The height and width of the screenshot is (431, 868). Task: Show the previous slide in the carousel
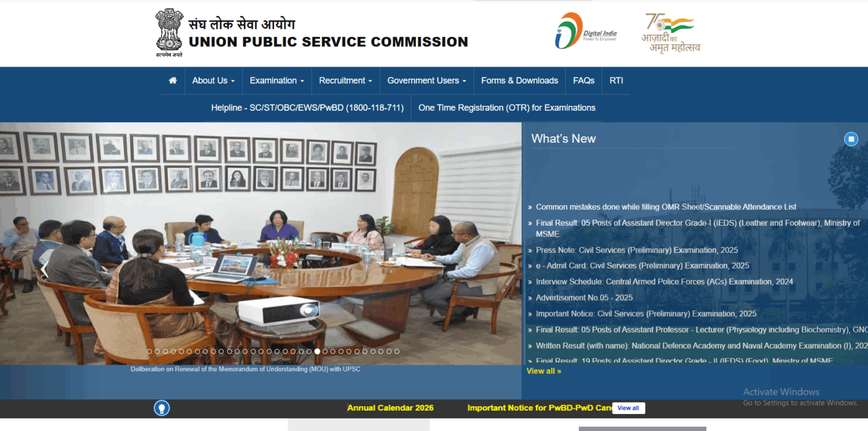pos(44,270)
